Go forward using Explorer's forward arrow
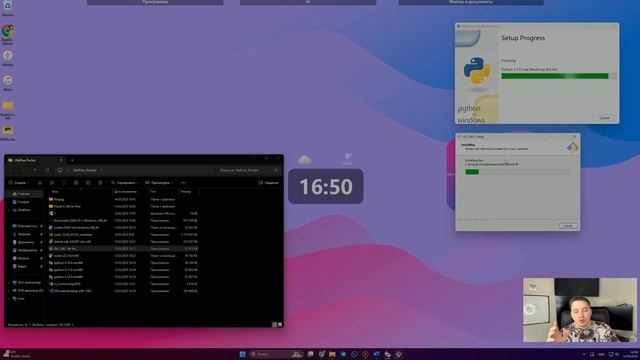This screenshot has height=360, width=640. coord(23,170)
